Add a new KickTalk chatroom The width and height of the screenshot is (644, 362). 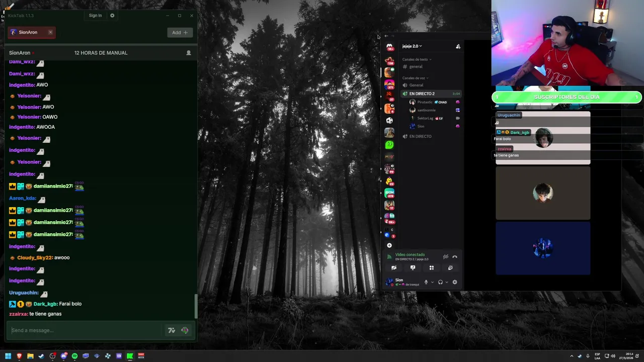180,33
